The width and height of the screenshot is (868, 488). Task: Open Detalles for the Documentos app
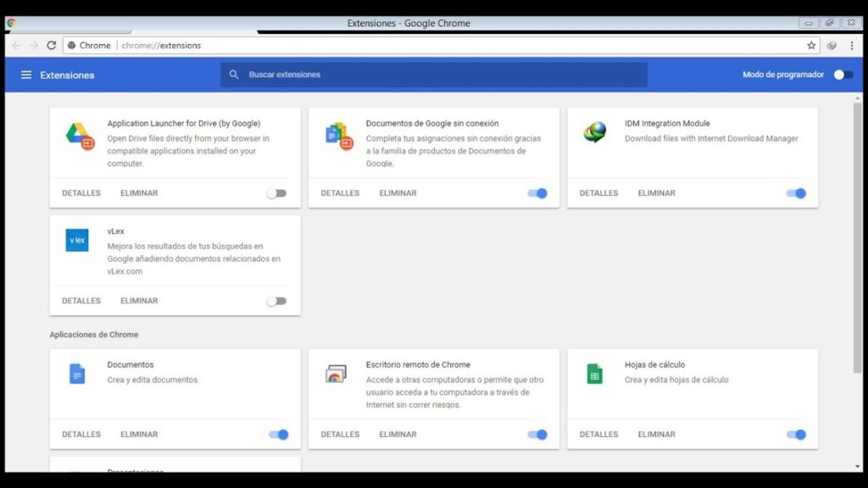click(x=81, y=435)
